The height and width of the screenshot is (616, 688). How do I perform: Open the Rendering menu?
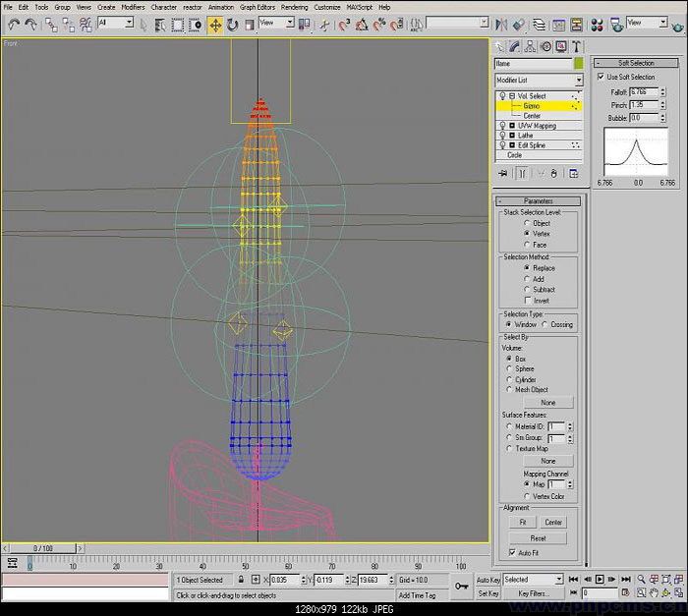(295, 7)
